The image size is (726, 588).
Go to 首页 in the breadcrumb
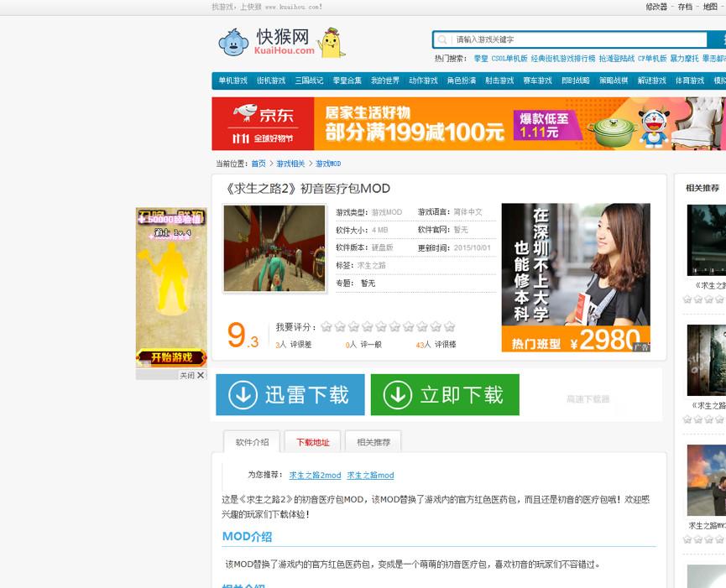[x=259, y=164]
